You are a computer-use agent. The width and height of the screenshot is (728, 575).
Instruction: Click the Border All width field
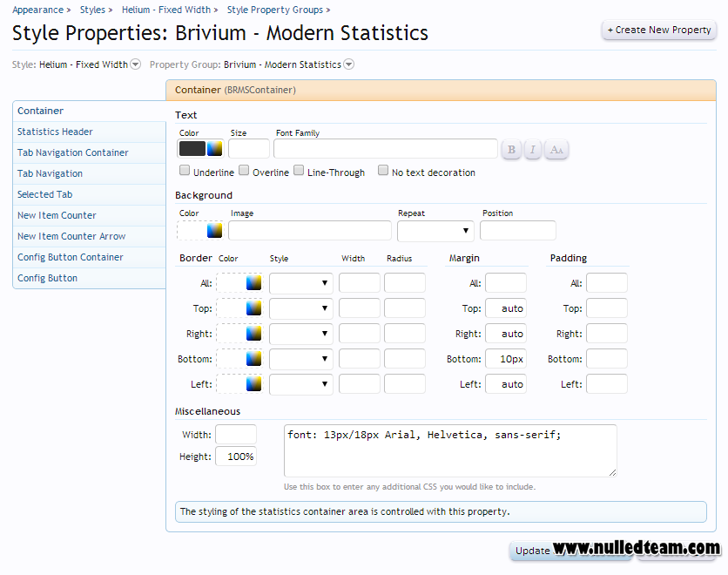tap(360, 283)
